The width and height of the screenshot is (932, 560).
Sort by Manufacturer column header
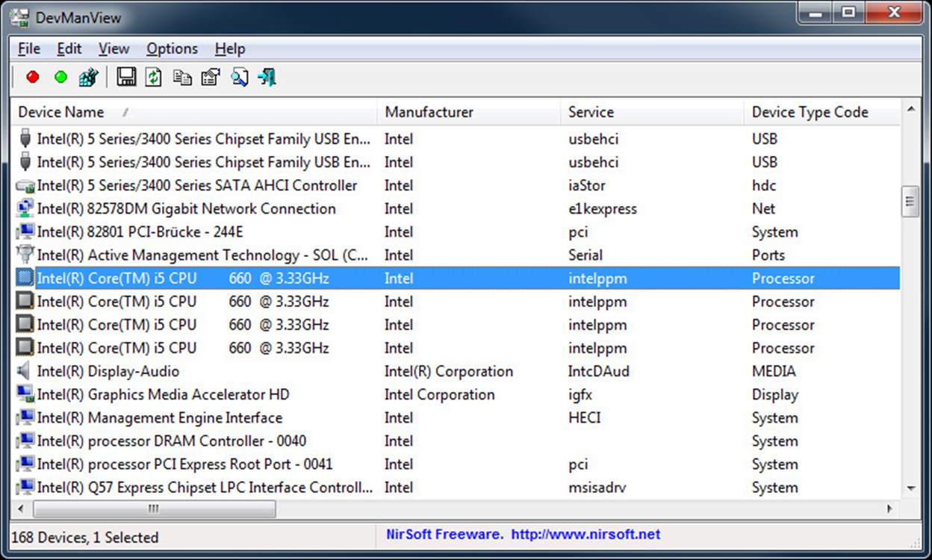click(469, 112)
